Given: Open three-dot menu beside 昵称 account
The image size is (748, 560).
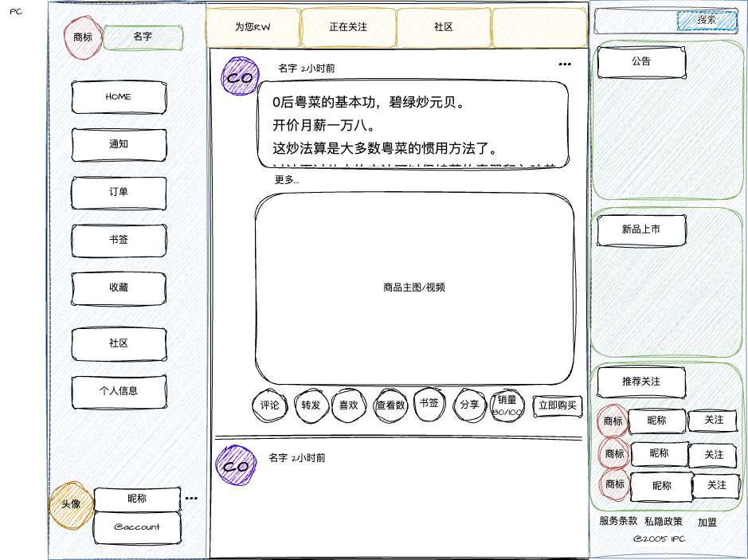Looking at the screenshot, I should [191, 499].
